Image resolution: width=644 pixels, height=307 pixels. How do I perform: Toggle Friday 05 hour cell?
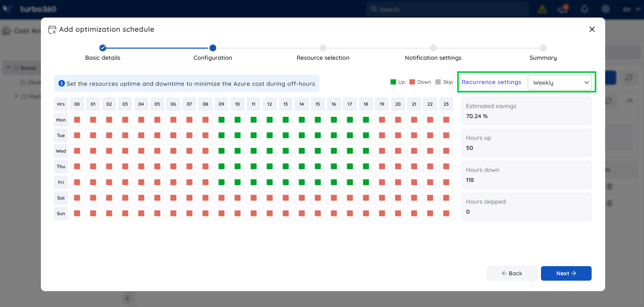[x=157, y=182]
